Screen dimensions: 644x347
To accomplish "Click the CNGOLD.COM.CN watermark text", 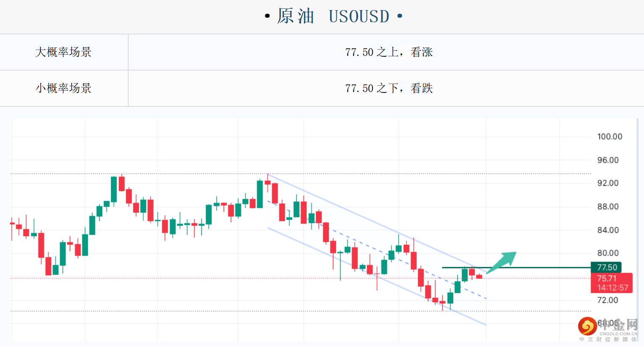I will [x=618, y=334].
